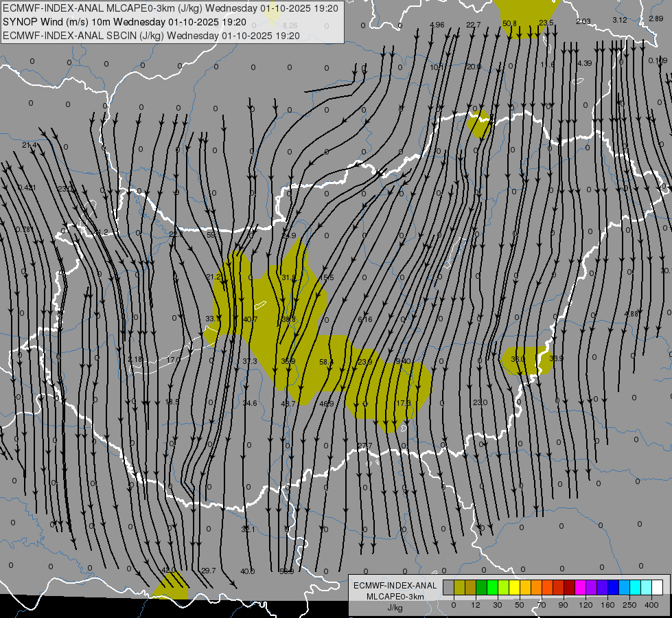Click the map value '29.7'
672x618 pixels.
pyautogui.click(x=208, y=571)
